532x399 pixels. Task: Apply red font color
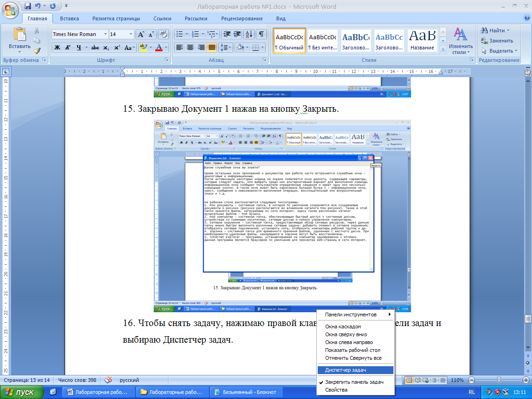tap(159, 48)
